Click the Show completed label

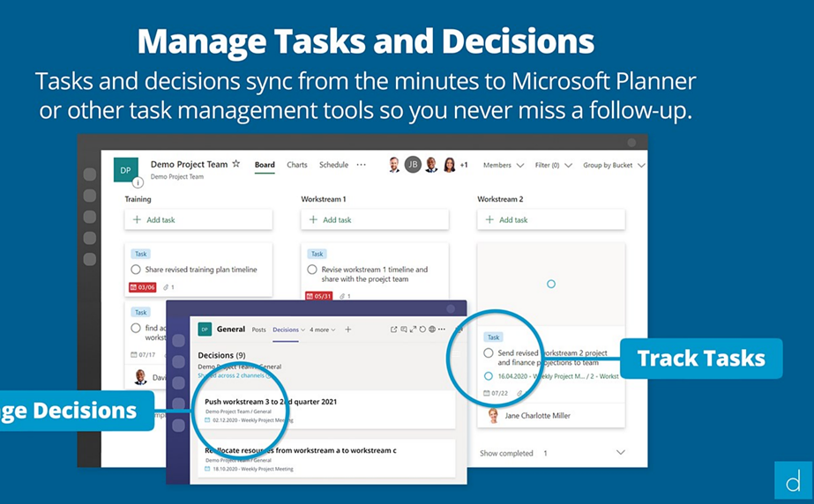506,453
